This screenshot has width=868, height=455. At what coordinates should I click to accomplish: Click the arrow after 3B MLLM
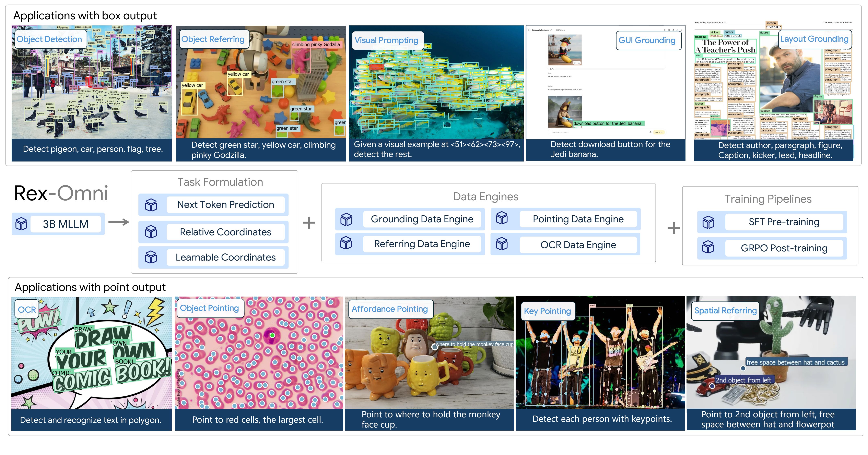coord(119,222)
